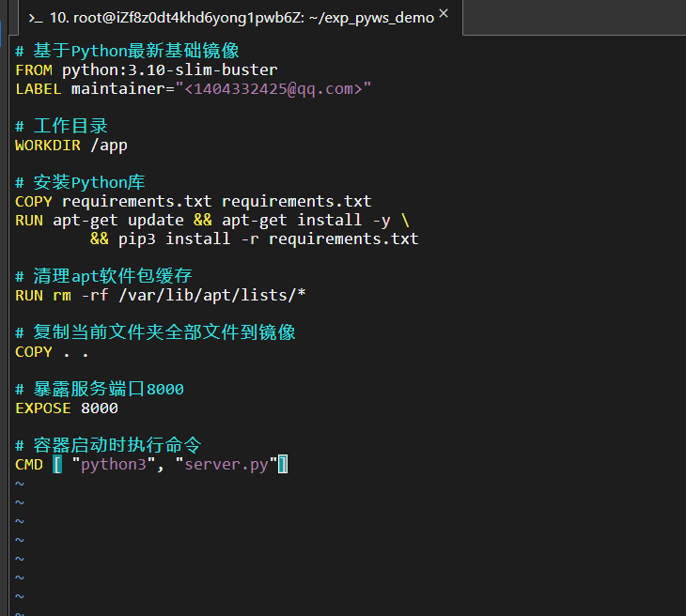Click the LABEL keyword
Image resolution: width=686 pixels, height=616 pixels.
[39, 89]
